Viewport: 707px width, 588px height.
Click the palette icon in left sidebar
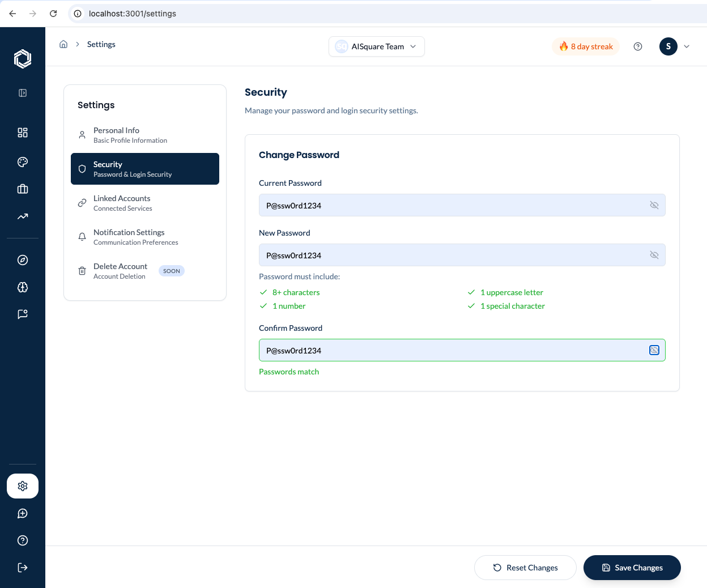coord(23,162)
